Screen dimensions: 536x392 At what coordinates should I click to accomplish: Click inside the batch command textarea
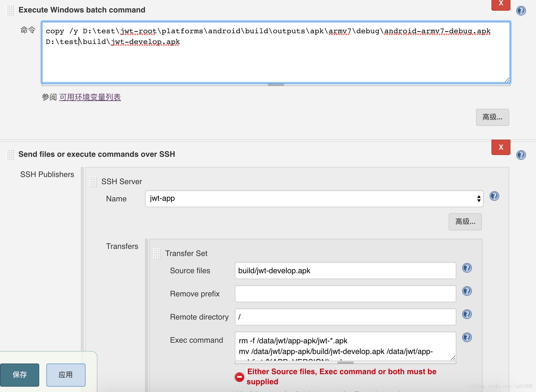[x=276, y=52]
